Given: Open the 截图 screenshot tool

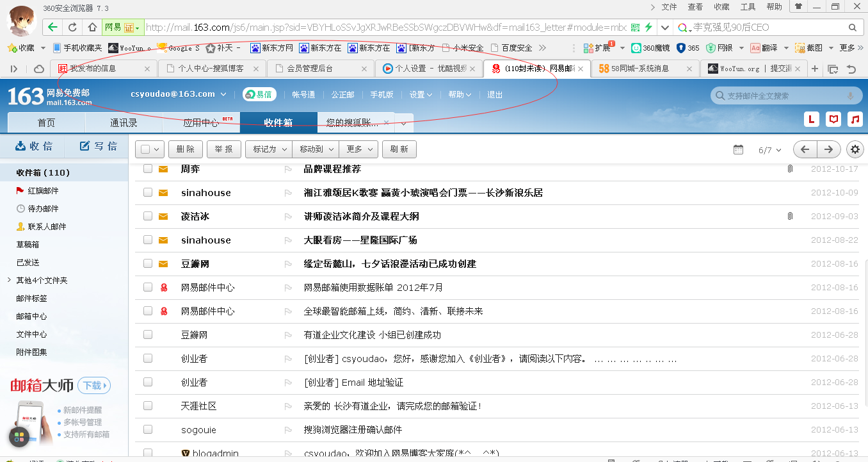Looking at the screenshot, I should click(x=808, y=48).
